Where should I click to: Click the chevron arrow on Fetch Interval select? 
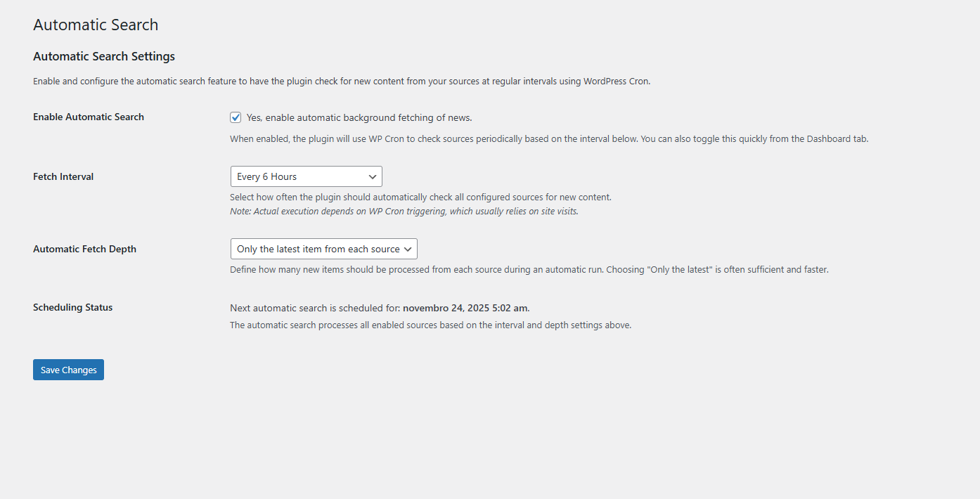373,176
